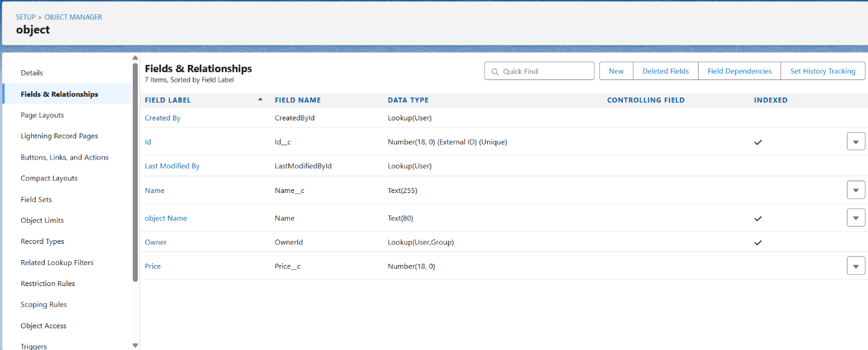The height and width of the screenshot is (350, 868).
Task: Open Deleted Fields list
Action: tap(665, 71)
